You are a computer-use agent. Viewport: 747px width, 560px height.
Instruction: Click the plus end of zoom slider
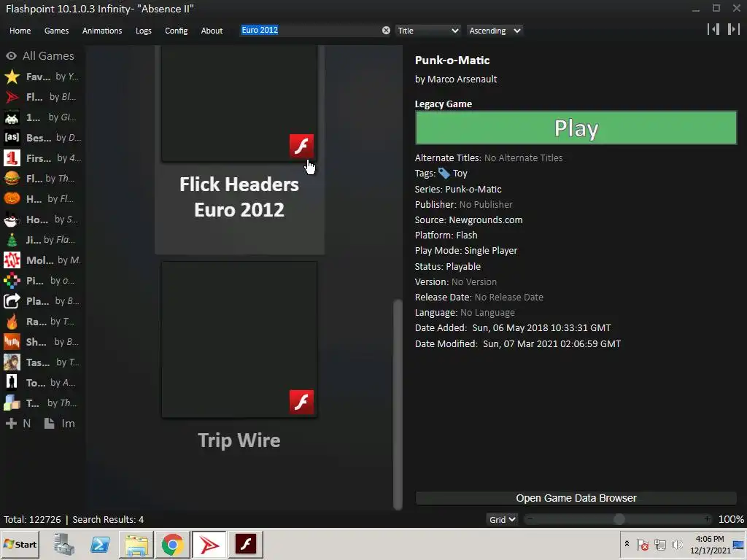tap(708, 519)
